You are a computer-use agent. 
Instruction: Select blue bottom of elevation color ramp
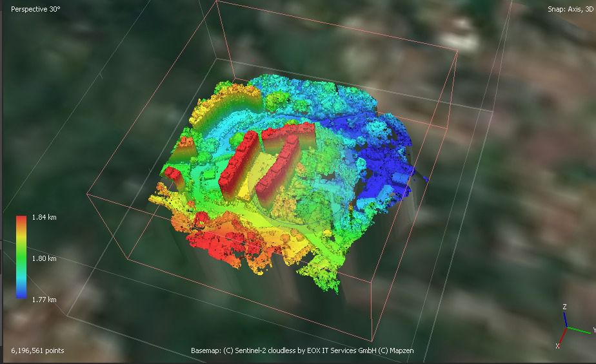[21, 293]
